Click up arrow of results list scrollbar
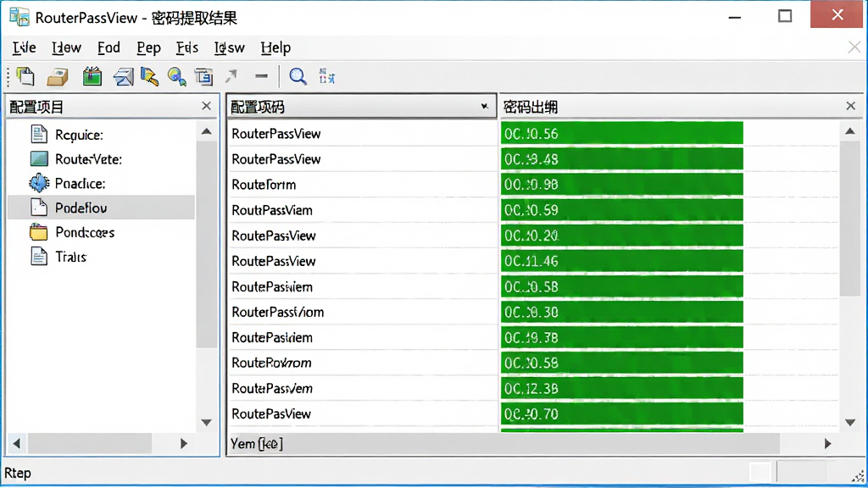Image resolution: width=868 pixels, height=488 pixels. (849, 131)
